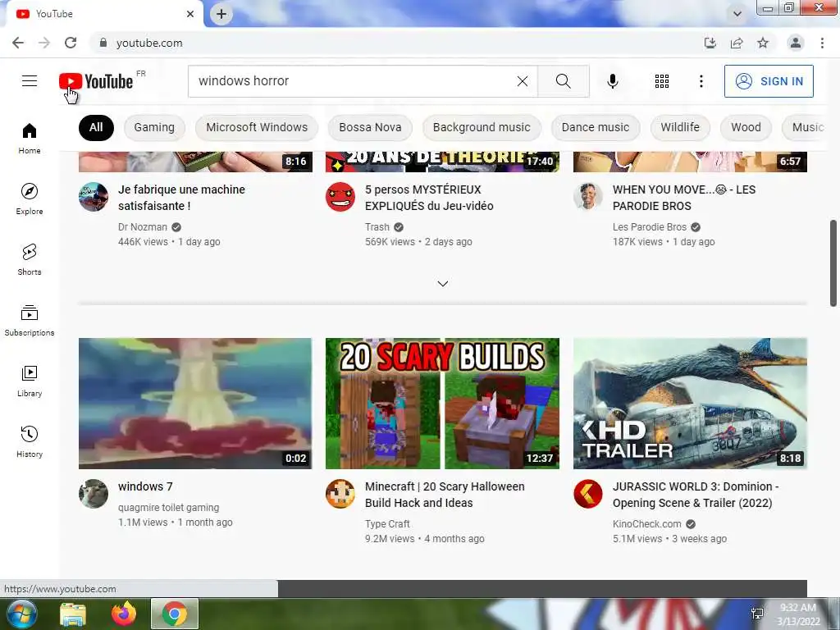
Task: Close the YouTube browser tab
Action: point(190,14)
